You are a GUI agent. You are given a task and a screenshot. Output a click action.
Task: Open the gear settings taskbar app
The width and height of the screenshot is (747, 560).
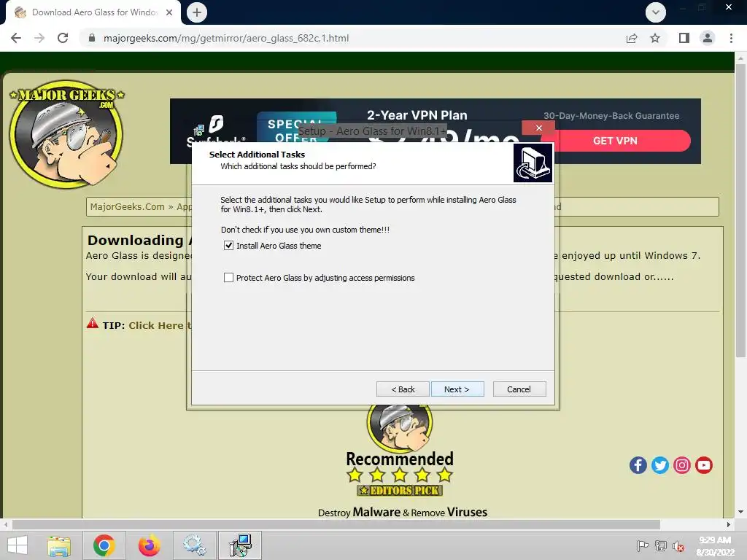[194, 545]
